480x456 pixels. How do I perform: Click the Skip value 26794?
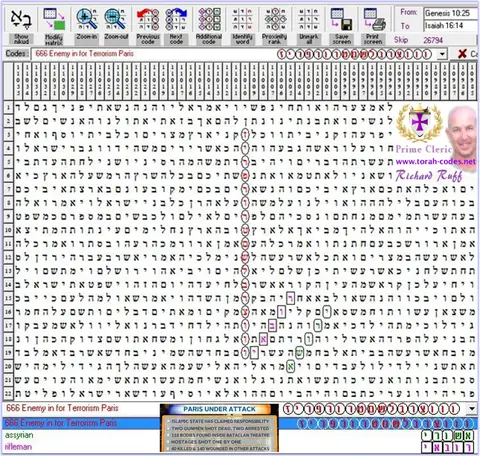433,40
